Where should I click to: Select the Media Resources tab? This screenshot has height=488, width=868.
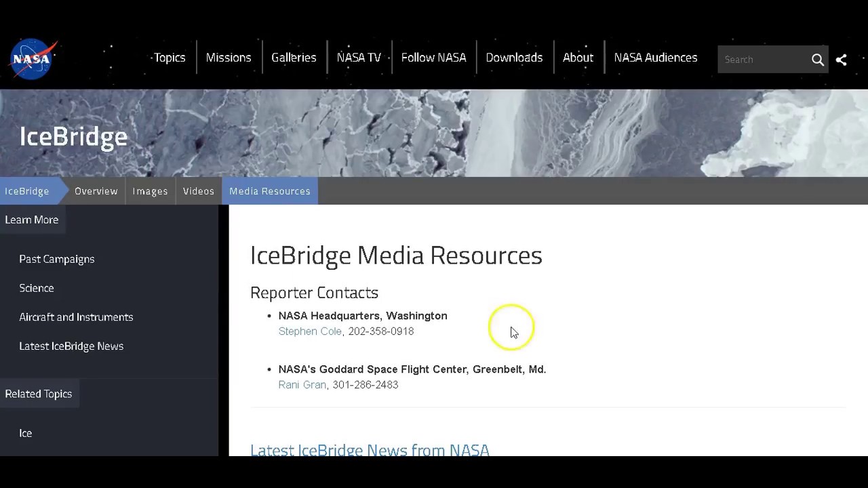pos(270,191)
